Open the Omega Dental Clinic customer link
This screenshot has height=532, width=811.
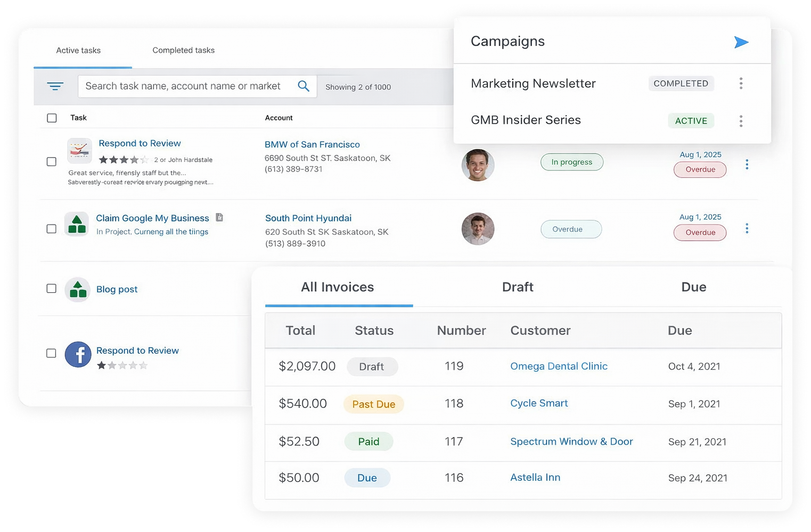pyautogui.click(x=559, y=366)
